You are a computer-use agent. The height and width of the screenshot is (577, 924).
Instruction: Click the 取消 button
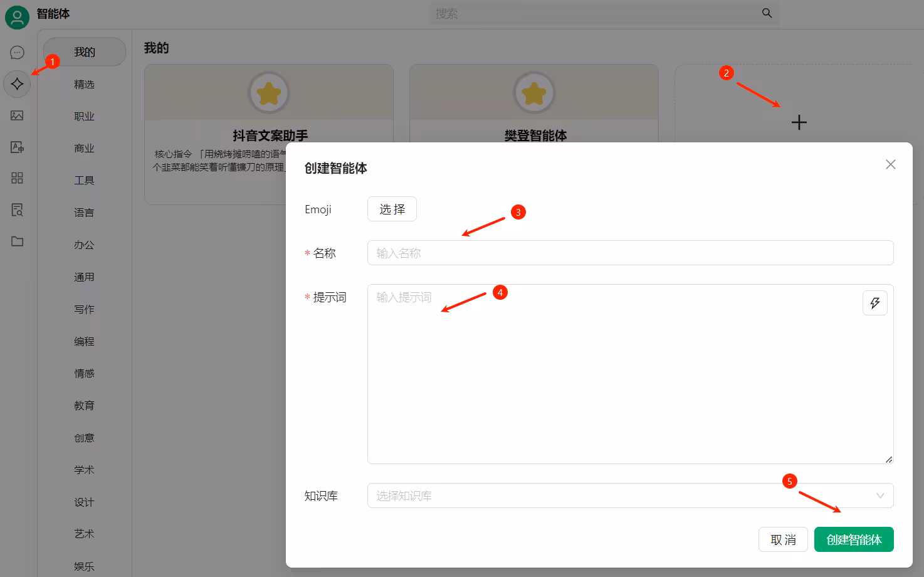783,539
